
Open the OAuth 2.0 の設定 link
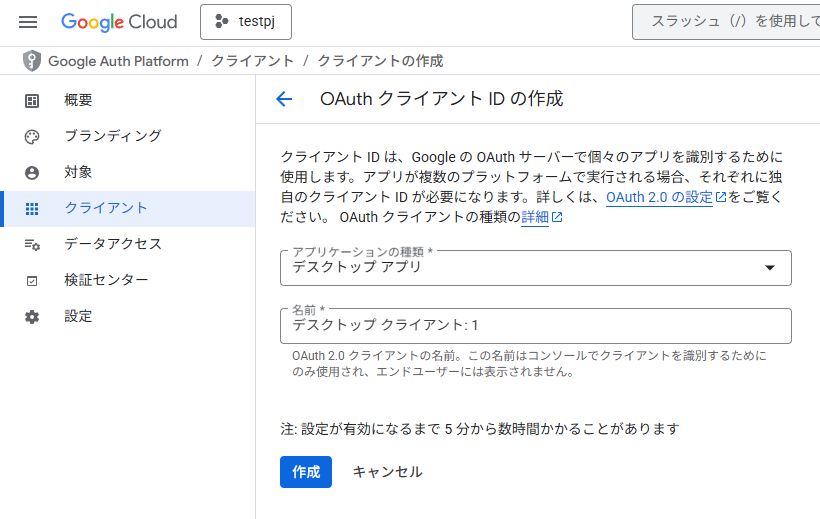[x=659, y=197]
